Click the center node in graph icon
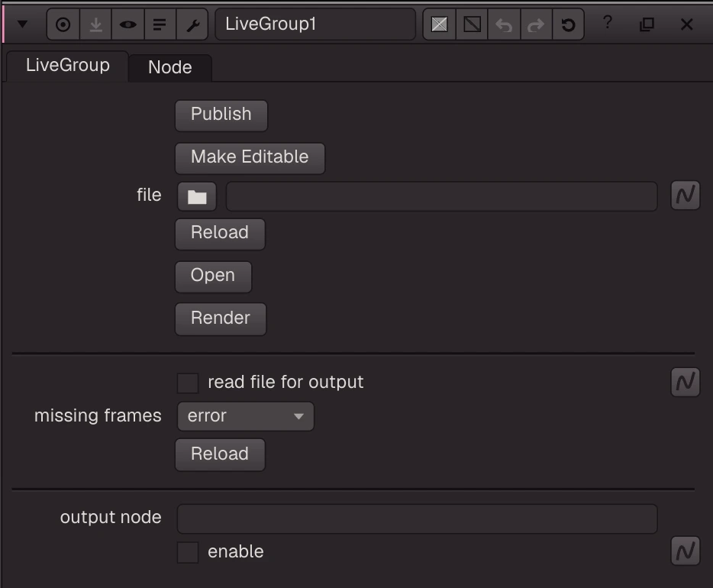The image size is (713, 588). pos(63,24)
